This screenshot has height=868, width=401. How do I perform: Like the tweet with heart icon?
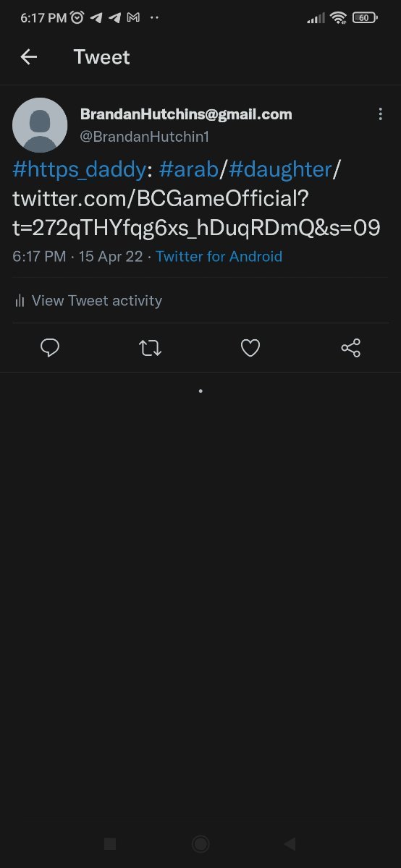(250, 349)
